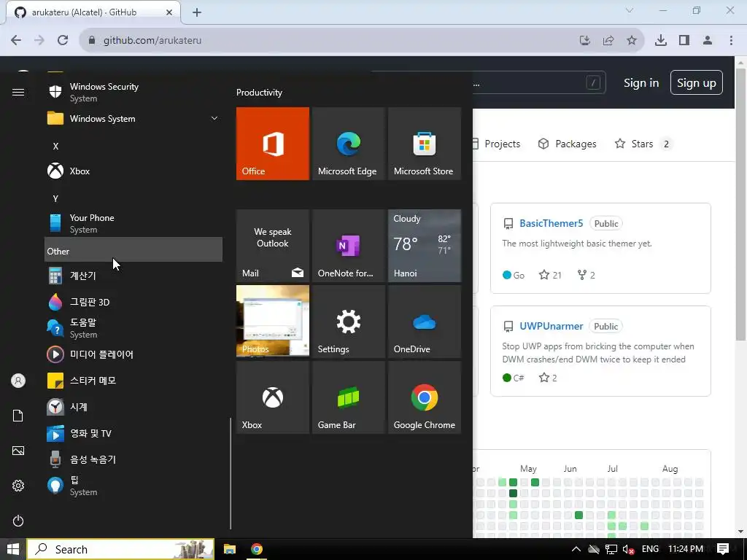Open the Stars tab
This screenshot has height=560, width=747.
point(643,144)
